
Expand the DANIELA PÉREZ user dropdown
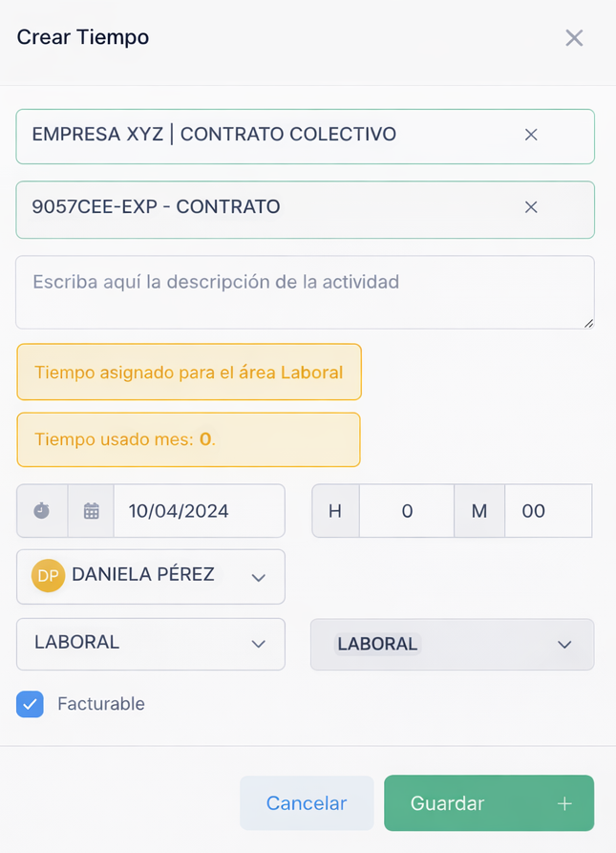(258, 577)
